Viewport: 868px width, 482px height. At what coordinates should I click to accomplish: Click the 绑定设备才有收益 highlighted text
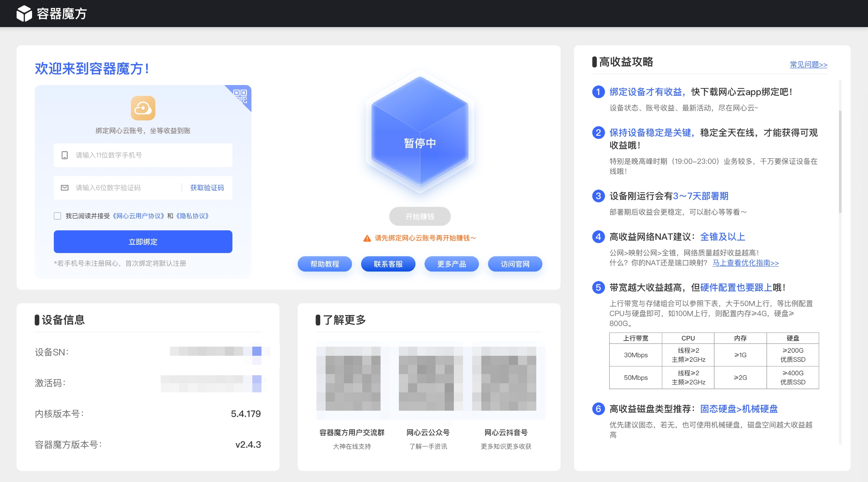(x=646, y=92)
